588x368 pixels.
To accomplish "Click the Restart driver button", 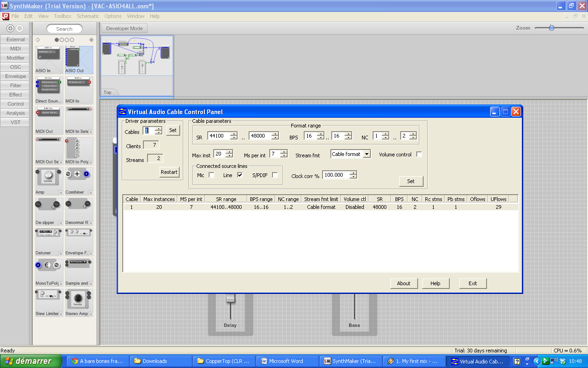I will [x=169, y=172].
